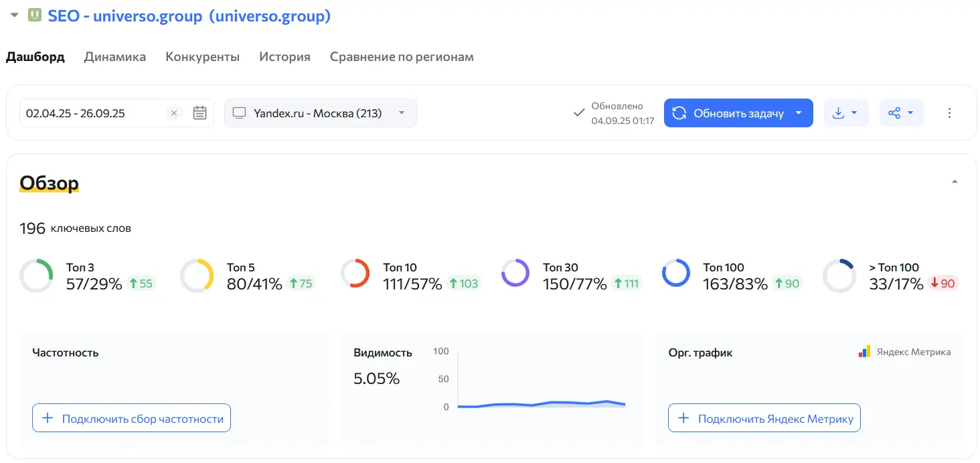Collapse the SEO project title triangle
The width and height of the screenshot is (980, 463).
pos(14,15)
